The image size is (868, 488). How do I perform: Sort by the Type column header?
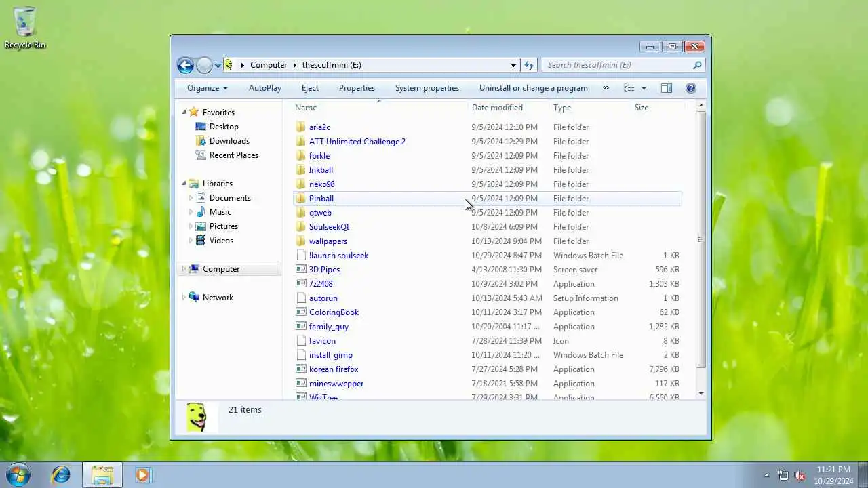point(590,108)
